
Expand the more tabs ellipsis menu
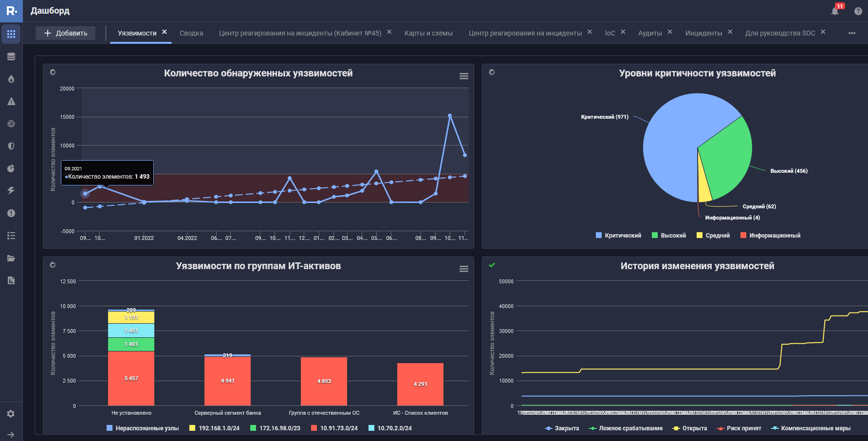pos(851,33)
